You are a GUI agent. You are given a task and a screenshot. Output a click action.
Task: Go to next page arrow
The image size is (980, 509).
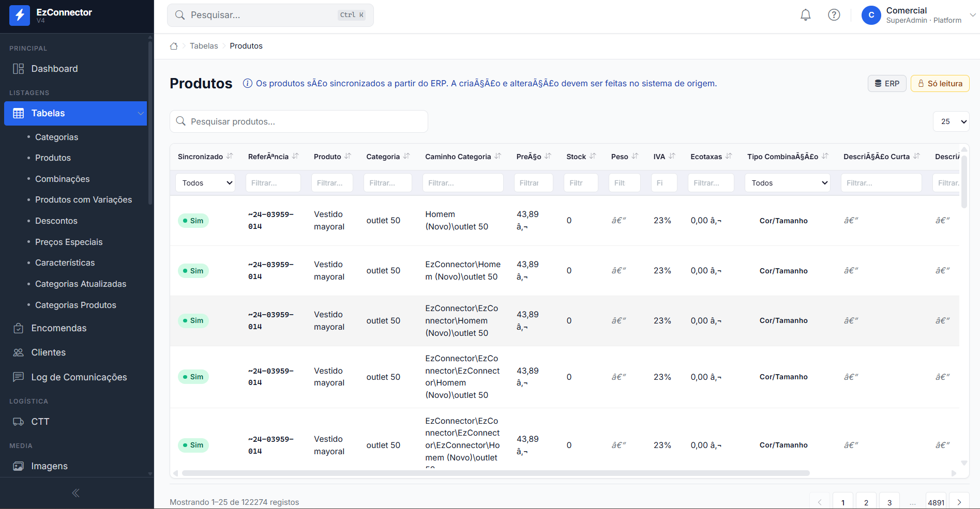point(959,502)
